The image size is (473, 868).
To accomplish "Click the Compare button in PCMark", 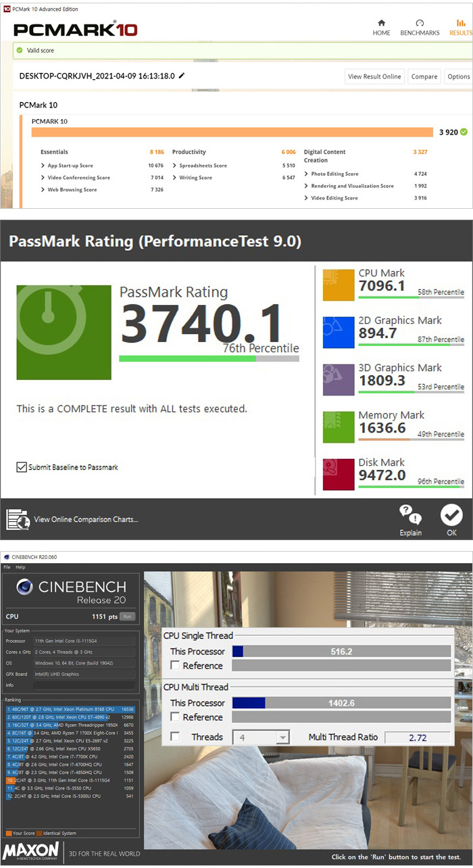I will pos(424,76).
